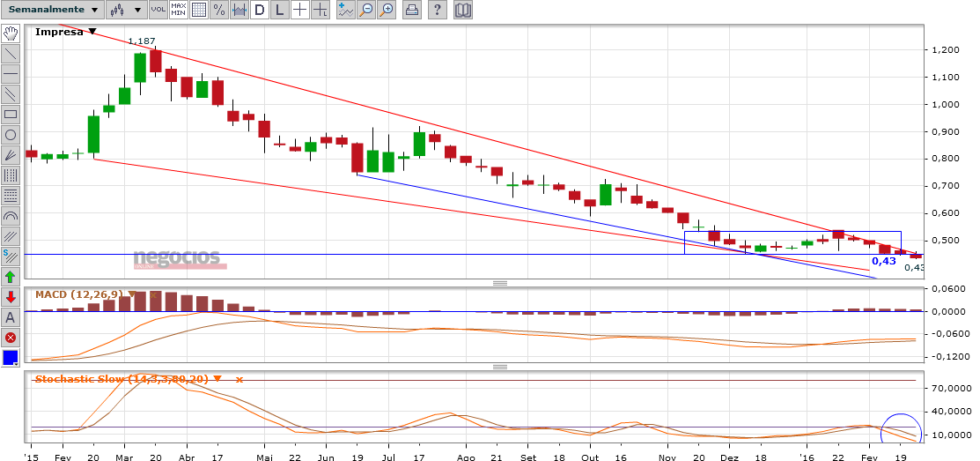Select the A text annotation tool

pyautogui.click(x=11, y=317)
